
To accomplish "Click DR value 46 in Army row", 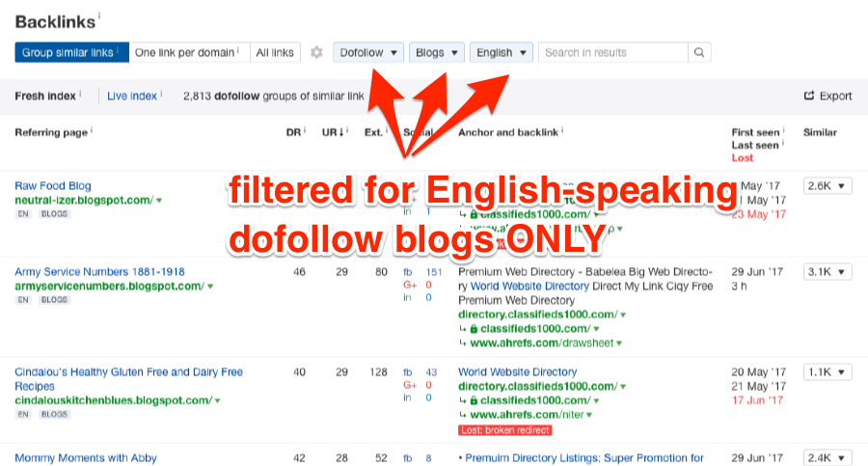I will [300, 272].
